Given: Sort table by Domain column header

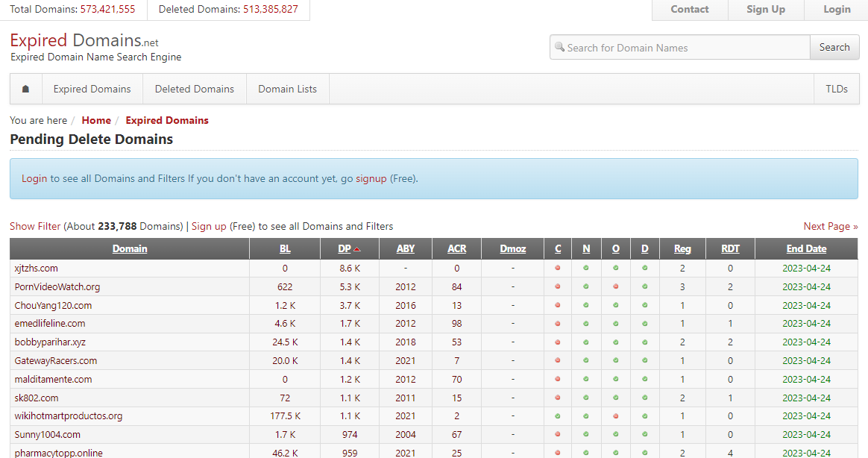Looking at the screenshot, I should pos(130,249).
